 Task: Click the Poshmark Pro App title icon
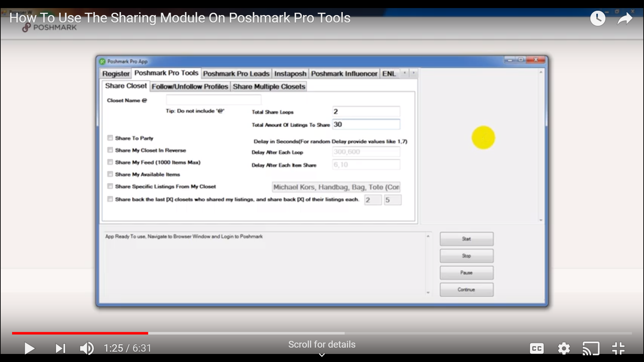pyautogui.click(x=102, y=61)
